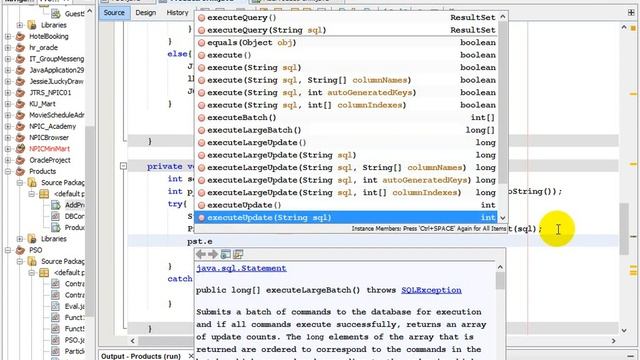Choose equals(Object obj) completion item

[346, 42]
